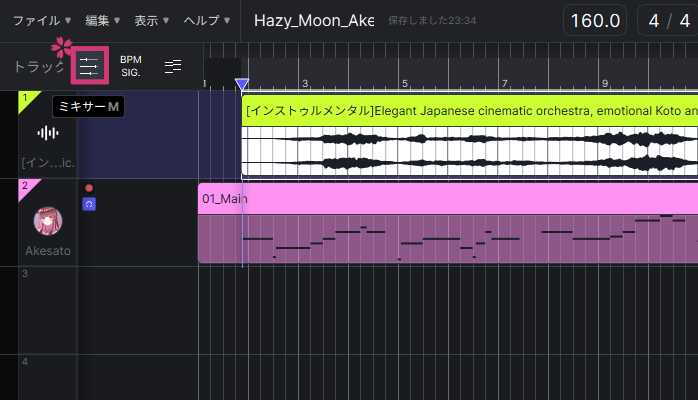Viewport: 698px width, 400px height.
Task: Open the ヘルプ menu
Action: (x=205, y=20)
